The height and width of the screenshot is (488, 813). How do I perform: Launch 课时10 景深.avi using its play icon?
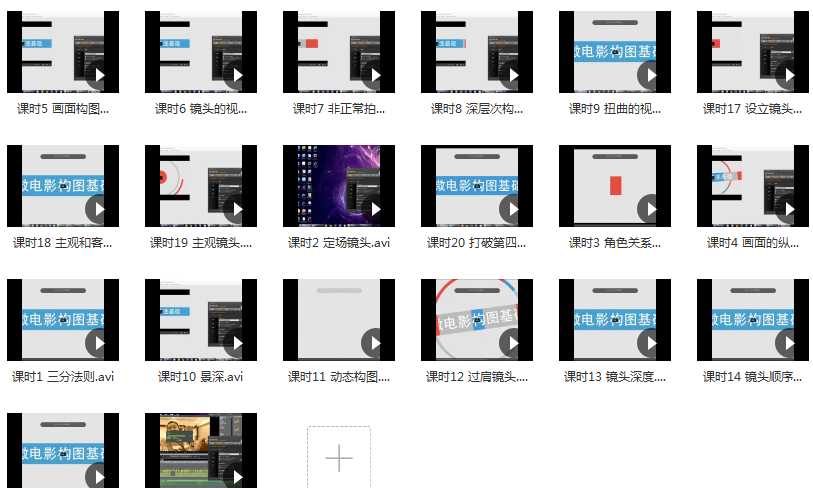point(236,344)
